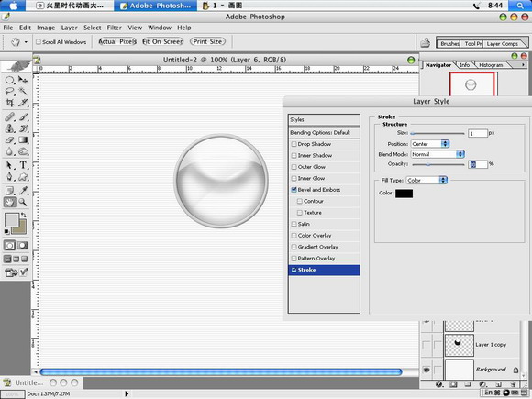Click the Fit On Screen button

pos(163,41)
